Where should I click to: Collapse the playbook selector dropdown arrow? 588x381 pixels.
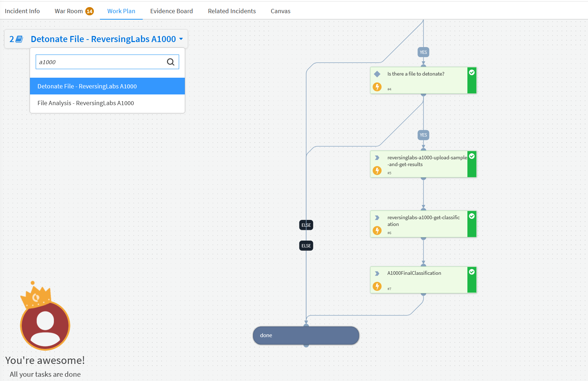pyautogui.click(x=181, y=39)
